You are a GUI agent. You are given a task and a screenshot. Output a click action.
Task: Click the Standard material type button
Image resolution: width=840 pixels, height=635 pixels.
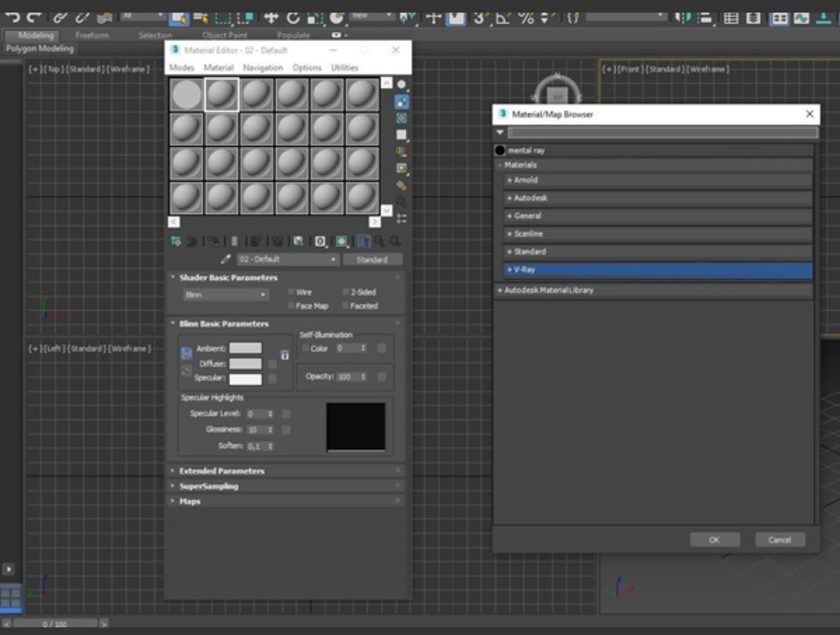(x=373, y=259)
